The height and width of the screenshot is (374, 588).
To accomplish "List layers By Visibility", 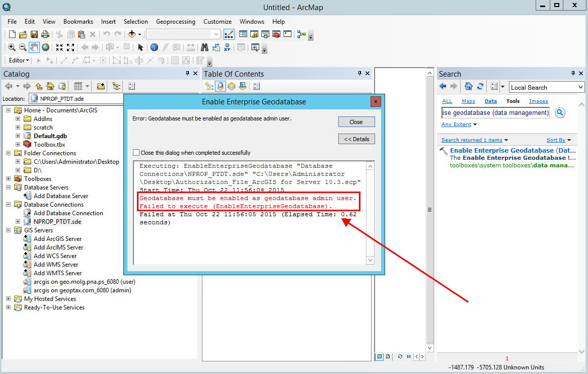I will coord(232,86).
